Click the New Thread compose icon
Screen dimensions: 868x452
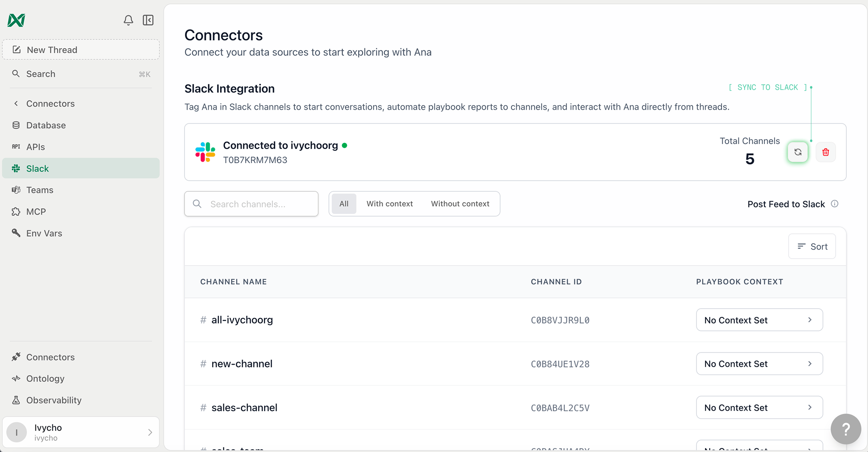16,49
